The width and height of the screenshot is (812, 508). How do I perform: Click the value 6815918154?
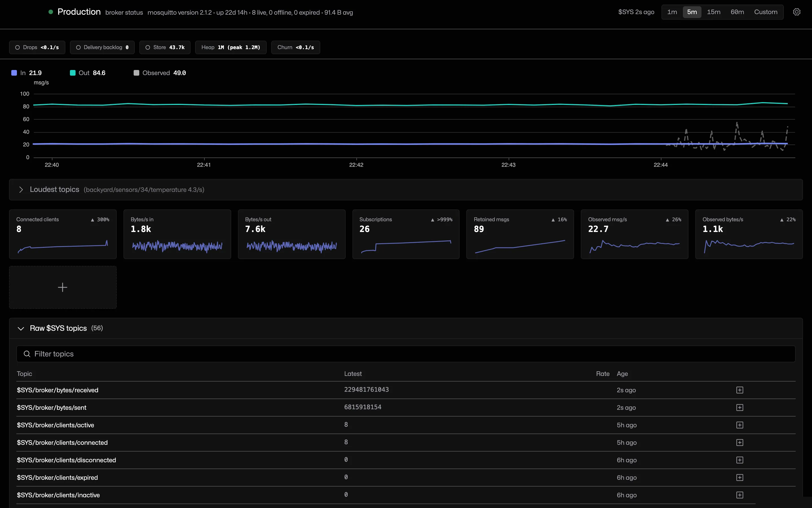pos(363,407)
